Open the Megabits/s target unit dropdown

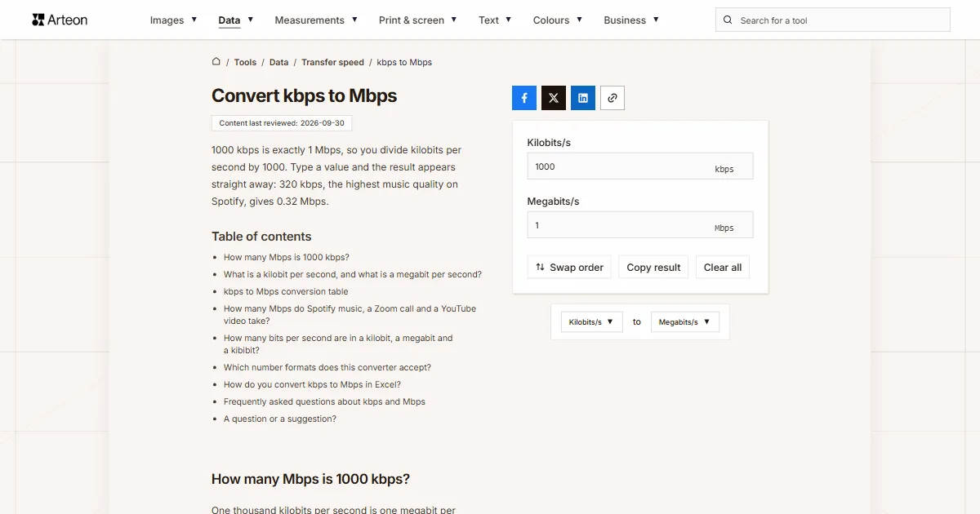685,322
